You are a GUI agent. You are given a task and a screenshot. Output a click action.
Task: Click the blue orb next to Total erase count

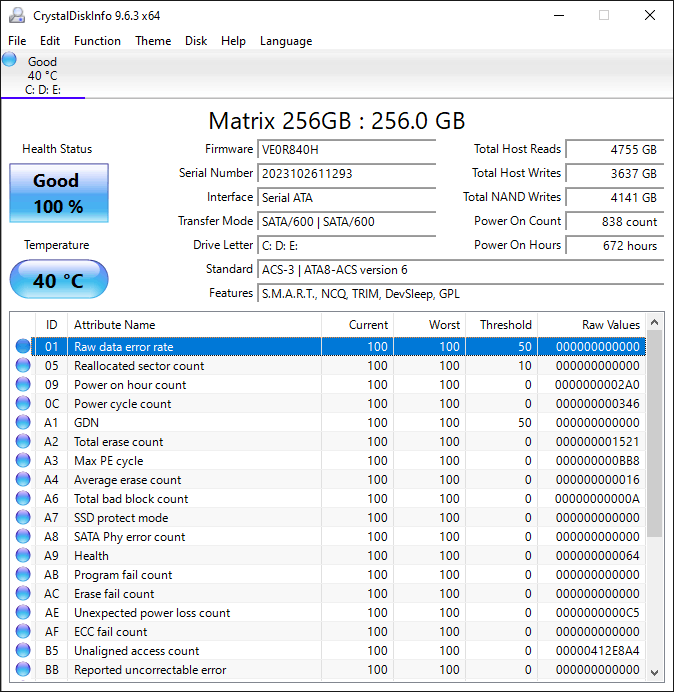pos(23,442)
